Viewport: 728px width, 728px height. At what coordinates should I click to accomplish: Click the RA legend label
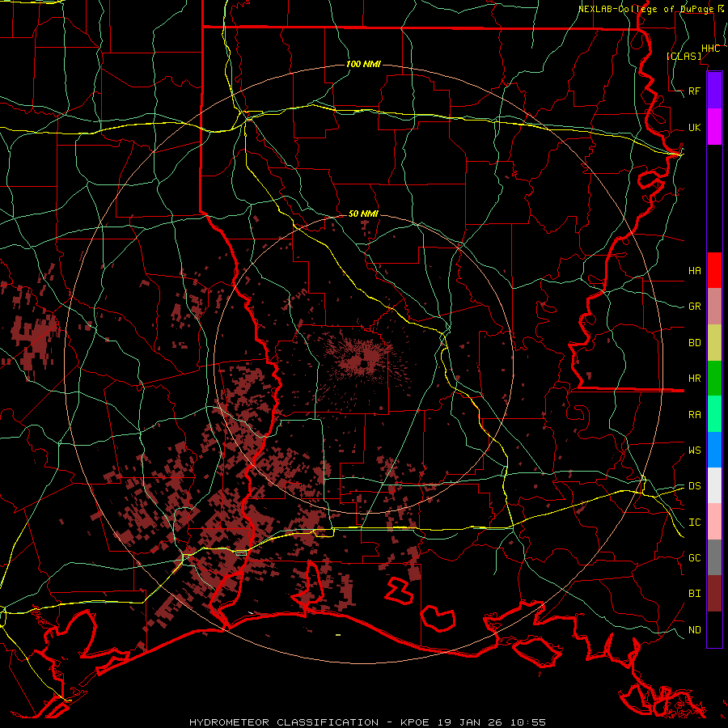click(x=695, y=415)
